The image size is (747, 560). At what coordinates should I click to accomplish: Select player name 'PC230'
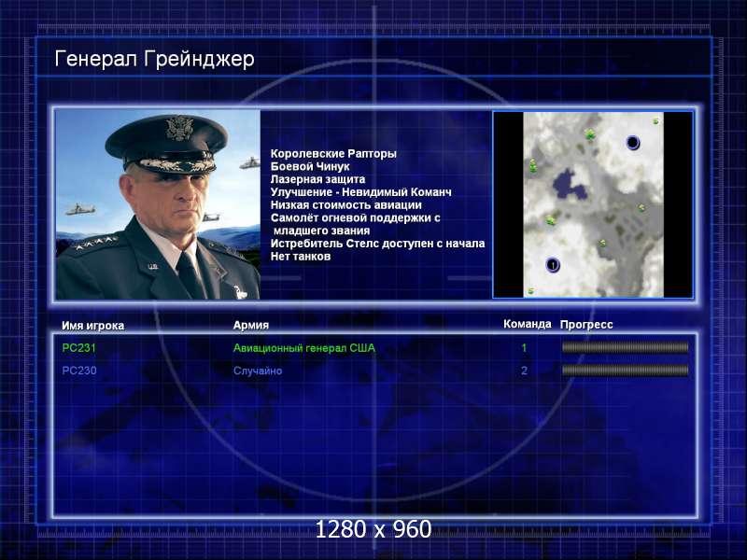click(x=79, y=371)
